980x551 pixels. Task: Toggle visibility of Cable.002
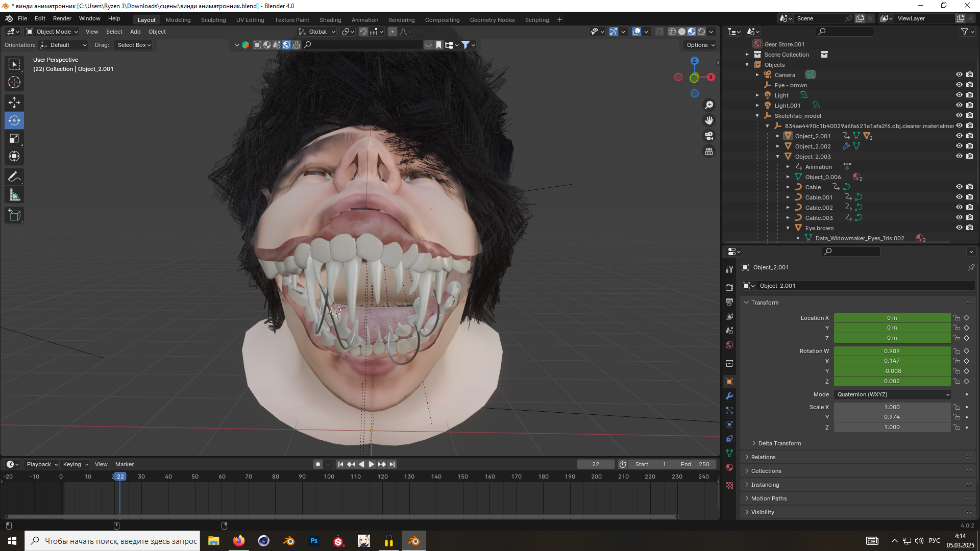tap(959, 208)
